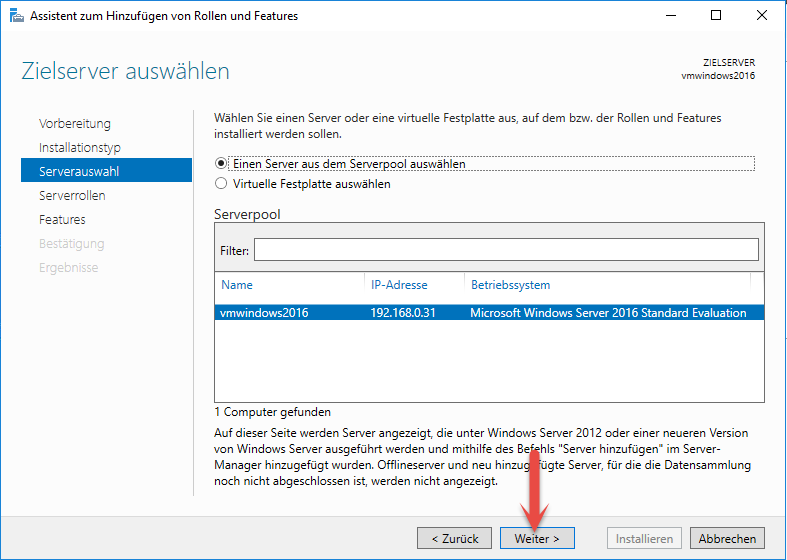
Task: Close the wizard window
Action: click(762, 16)
